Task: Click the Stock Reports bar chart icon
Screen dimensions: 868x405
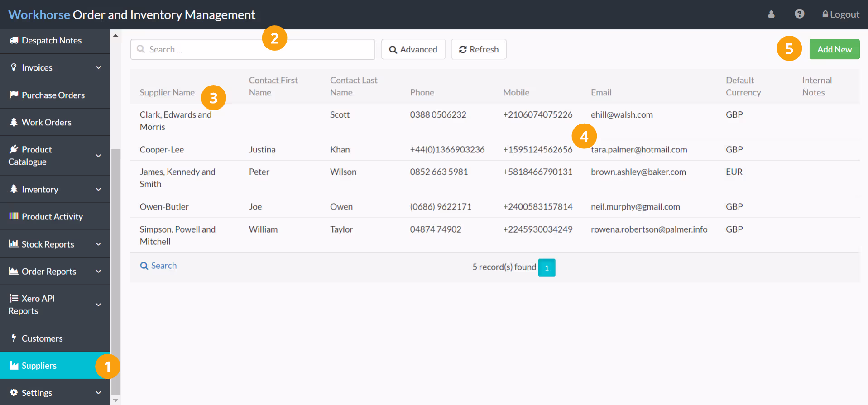Action: point(14,243)
